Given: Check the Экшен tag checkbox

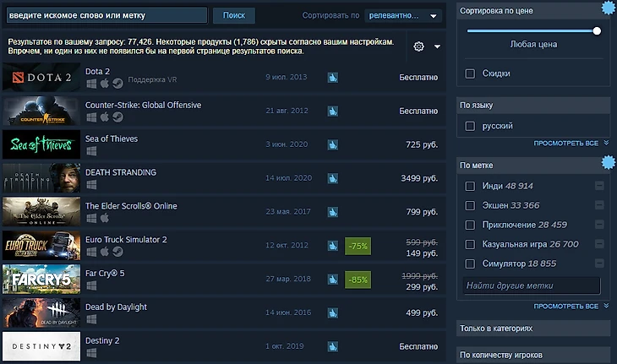Looking at the screenshot, I should pyautogui.click(x=470, y=205).
